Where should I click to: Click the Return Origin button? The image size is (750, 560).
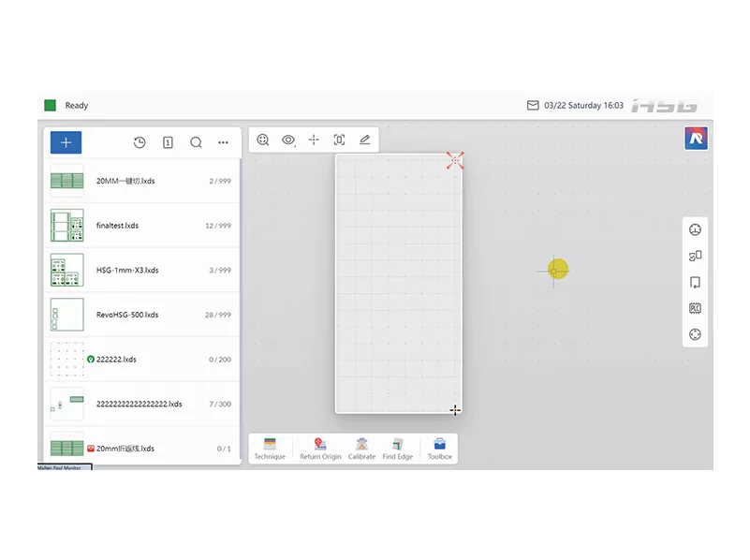click(320, 449)
